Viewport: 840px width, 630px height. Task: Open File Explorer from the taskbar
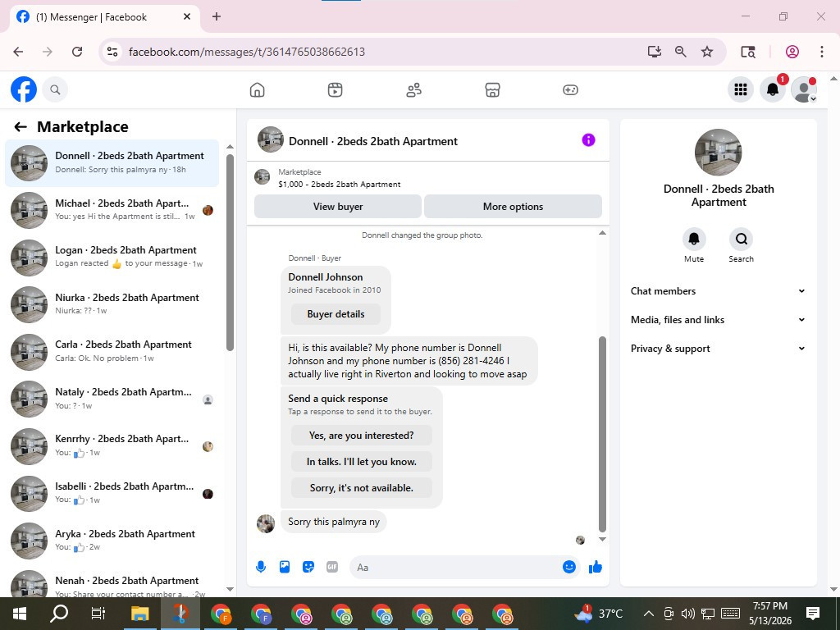[139, 614]
